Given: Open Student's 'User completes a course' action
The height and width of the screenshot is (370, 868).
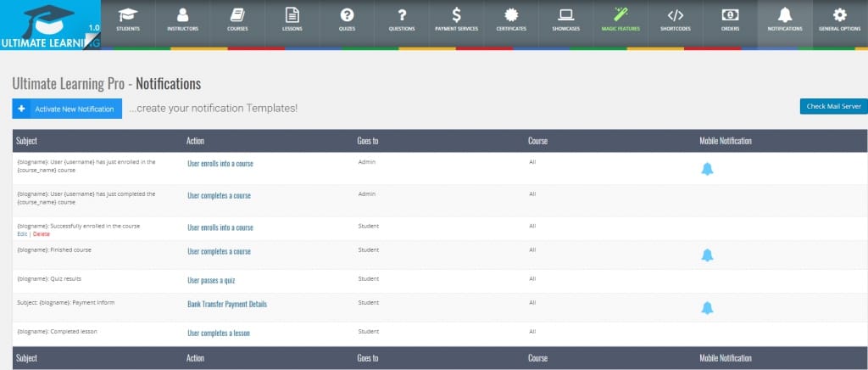Looking at the screenshot, I should pyautogui.click(x=219, y=251).
